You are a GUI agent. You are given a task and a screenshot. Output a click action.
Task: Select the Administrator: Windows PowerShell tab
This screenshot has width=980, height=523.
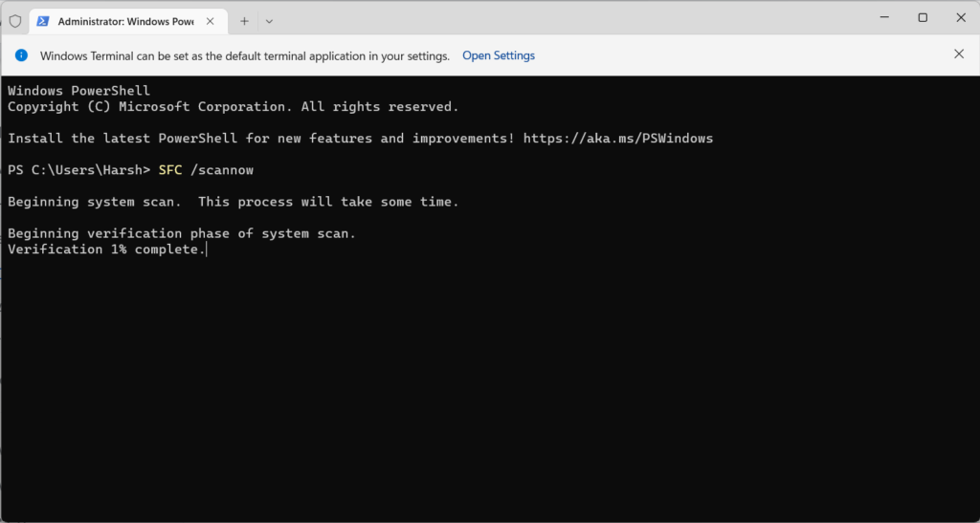(124, 20)
